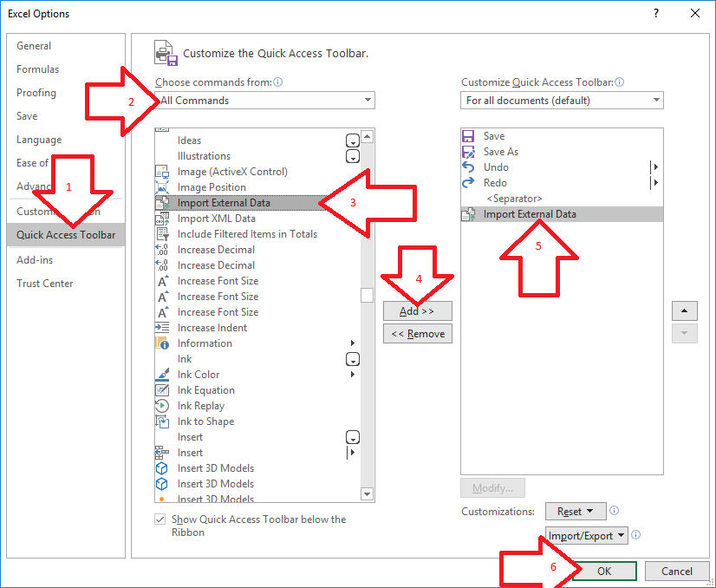Click the Image (ActiveX Control) icon

pyautogui.click(x=162, y=172)
